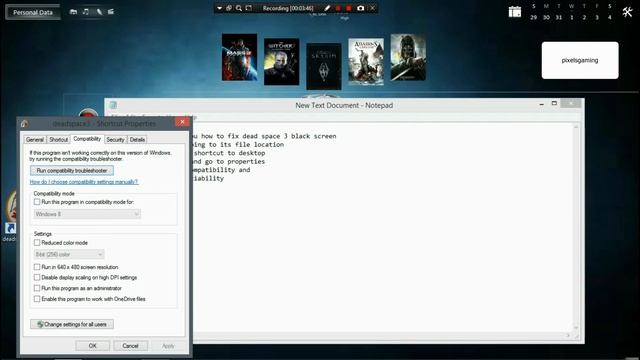Enable Reduced color mode checkbox
The height and width of the screenshot is (360, 640).
point(37,243)
